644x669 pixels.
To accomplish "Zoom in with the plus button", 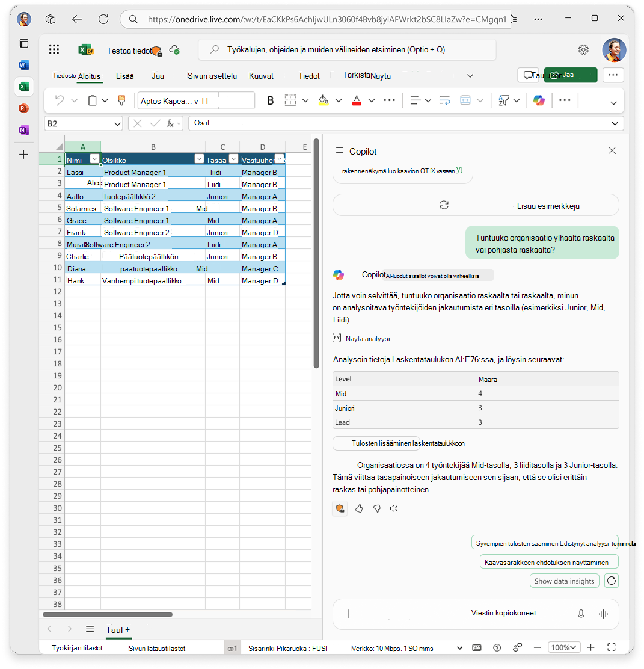I will coord(590,647).
